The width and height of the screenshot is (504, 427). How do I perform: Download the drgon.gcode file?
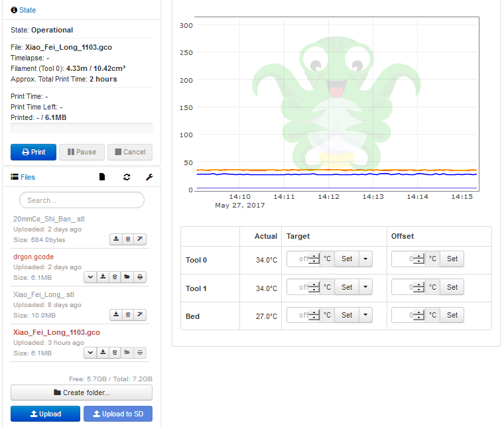tap(103, 277)
